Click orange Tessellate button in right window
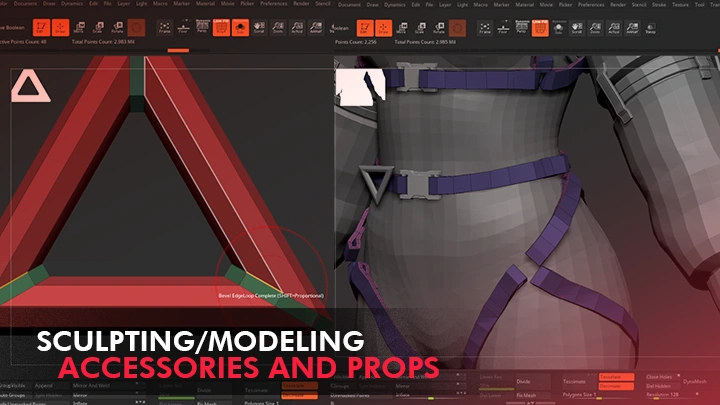Image resolution: width=720 pixels, height=405 pixels. (x=616, y=377)
